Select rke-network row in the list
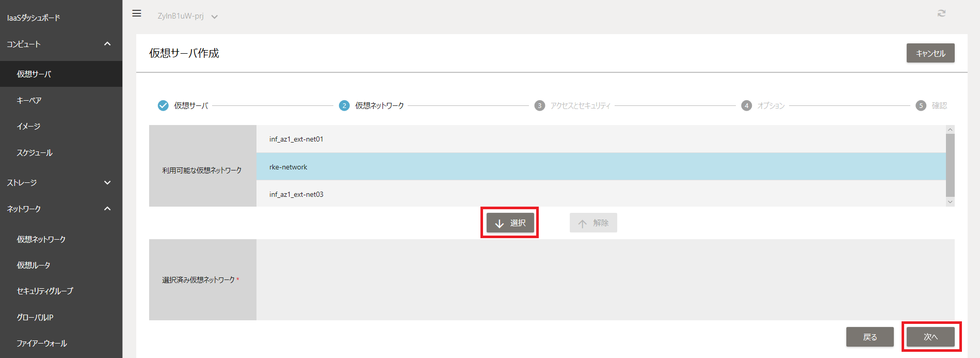Screen dimensions: 980x358 tap(601, 166)
